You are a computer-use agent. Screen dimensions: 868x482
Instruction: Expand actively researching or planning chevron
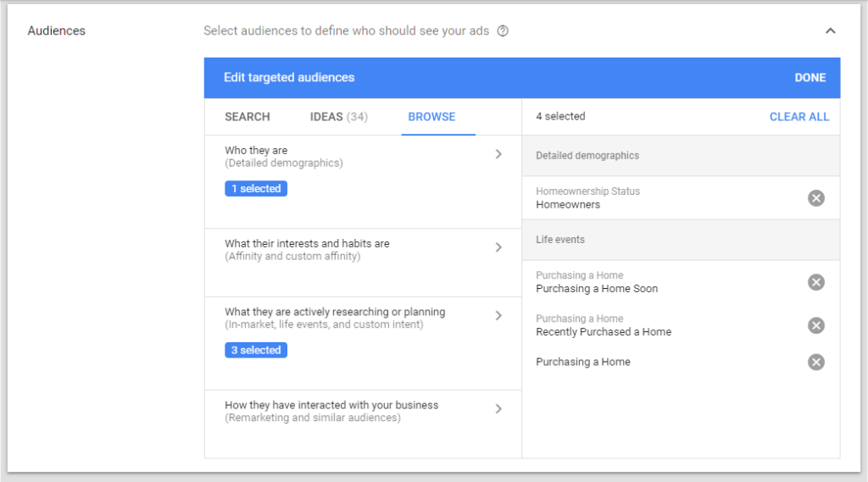pos(498,315)
